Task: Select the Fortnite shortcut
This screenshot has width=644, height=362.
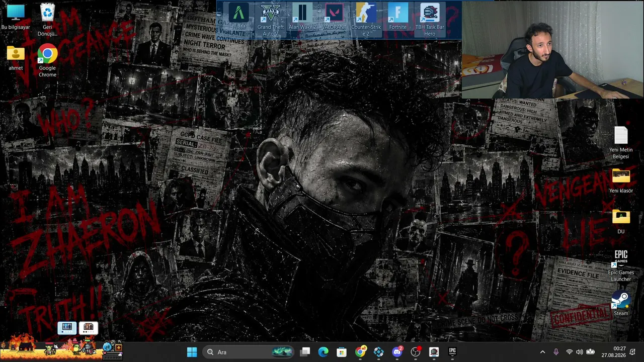Action: 397,17
